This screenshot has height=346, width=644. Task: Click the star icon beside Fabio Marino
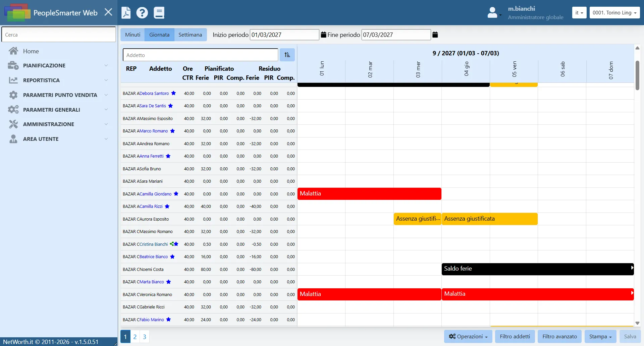tap(169, 320)
